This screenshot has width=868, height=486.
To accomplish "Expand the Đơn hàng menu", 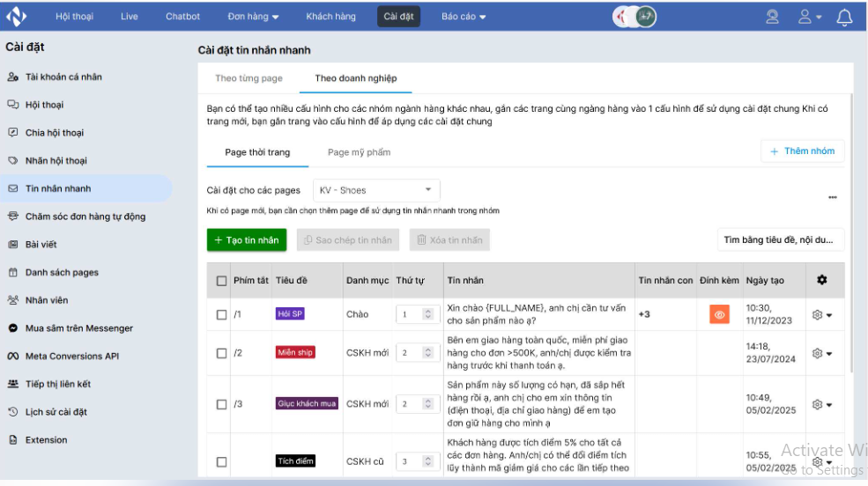I will pos(253,17).
